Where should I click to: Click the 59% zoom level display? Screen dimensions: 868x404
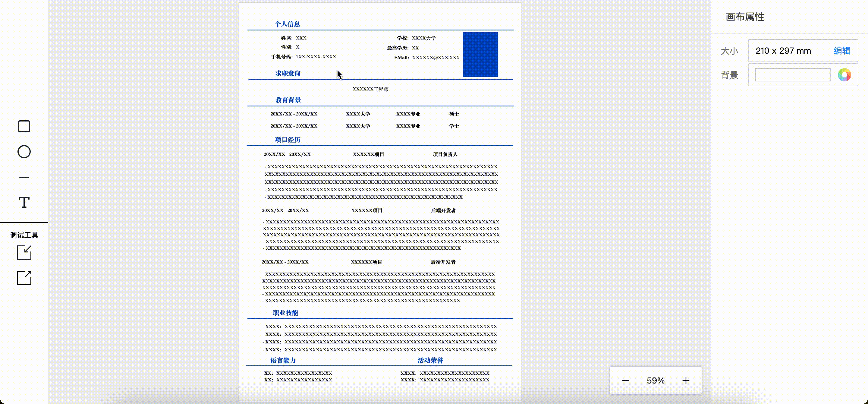point(656,380)
